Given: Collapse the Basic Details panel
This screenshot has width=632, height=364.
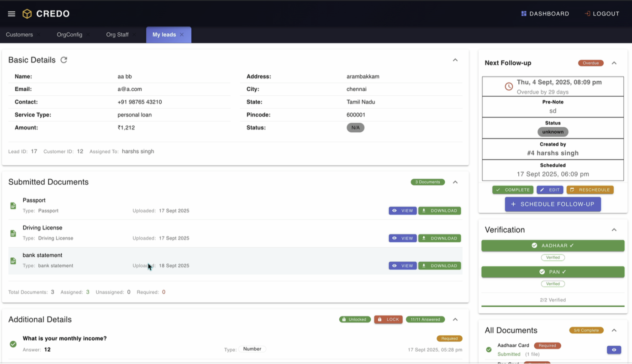Looking at the screenshot, I should [x=455, y=60].
